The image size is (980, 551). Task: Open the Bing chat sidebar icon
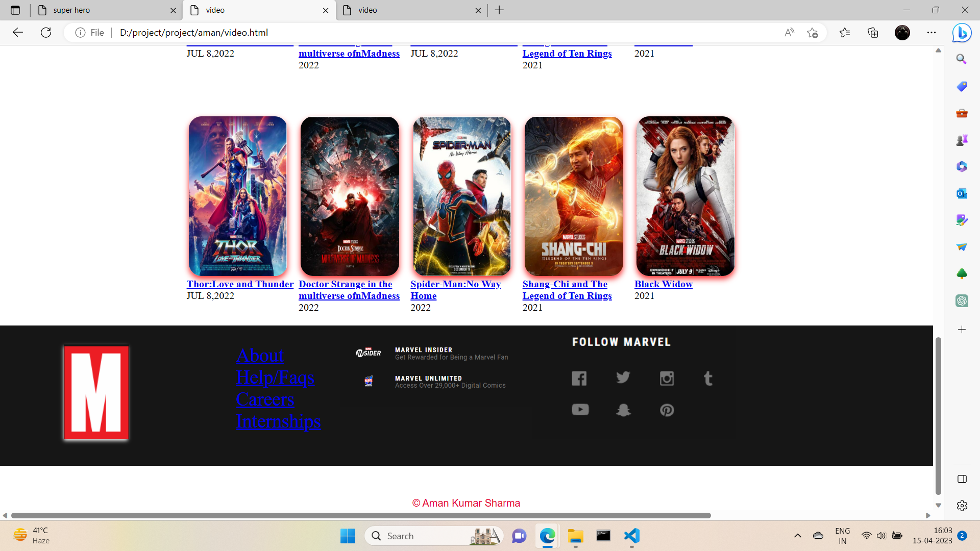point(962,33)
